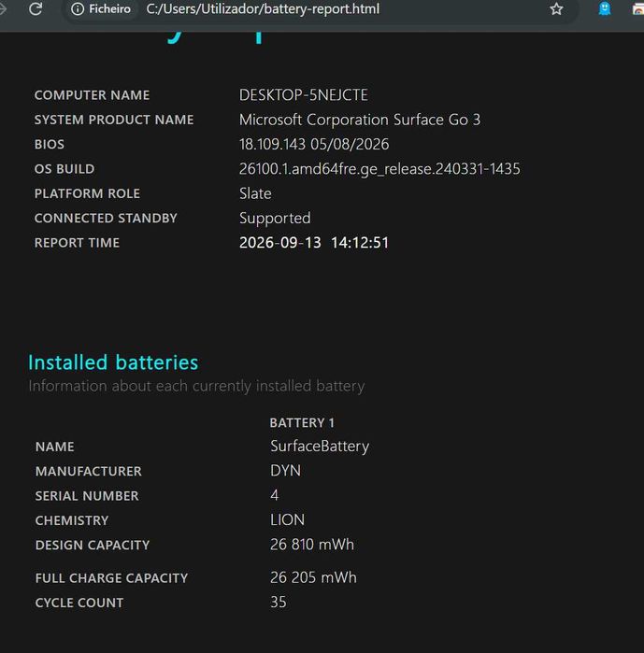This screenshot has height=653, width=644.
Task: Click the DESIGN CAPACITY label
Action: click(x=93, y=546)
